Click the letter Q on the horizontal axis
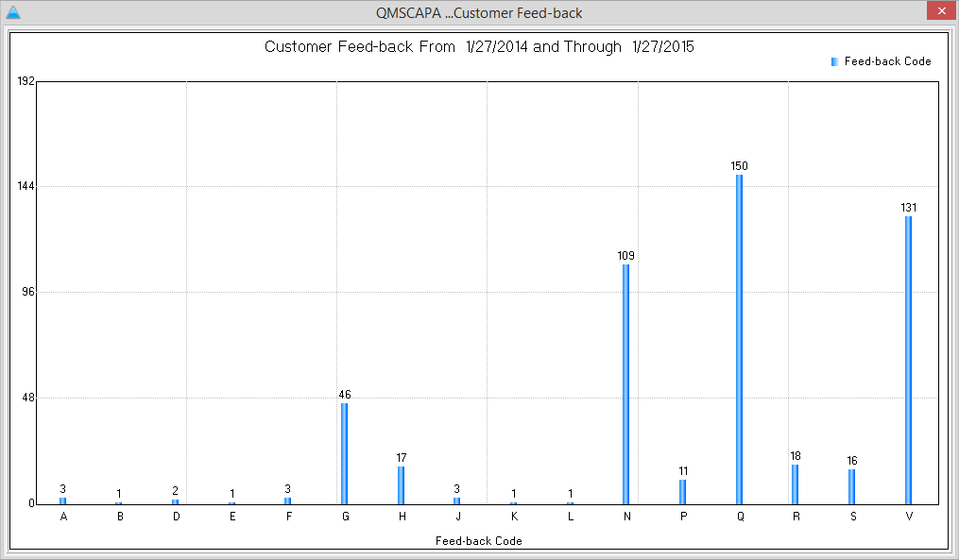The image size is (959, 560). pyautogui.click(x=740, y=517)
